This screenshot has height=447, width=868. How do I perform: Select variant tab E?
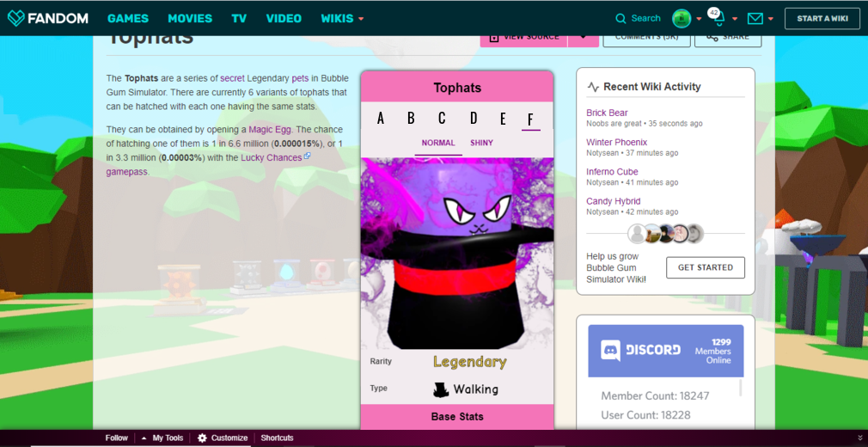coord(503,119)
